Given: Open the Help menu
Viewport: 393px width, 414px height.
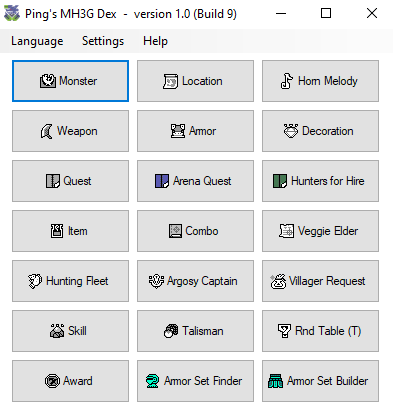Looking at the screenshot, I should [x=155, y=41].
